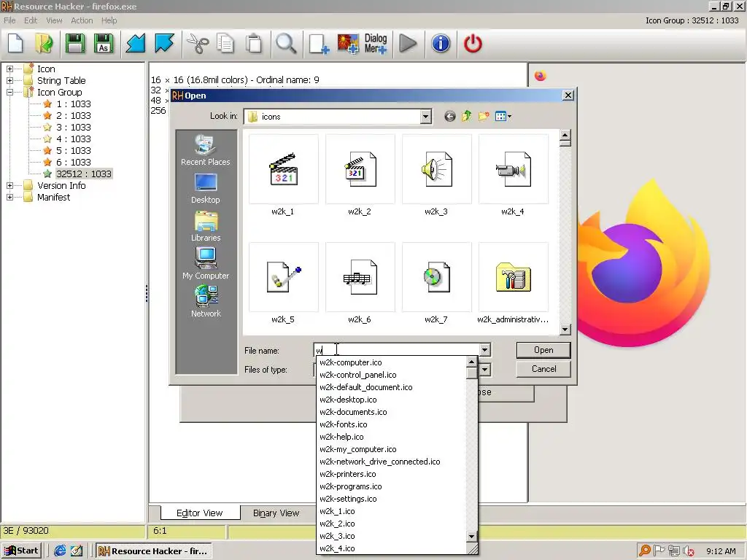This screenshot has height=560, width=747.
Task: Click the Save As floppy icon
Action: 104,44
